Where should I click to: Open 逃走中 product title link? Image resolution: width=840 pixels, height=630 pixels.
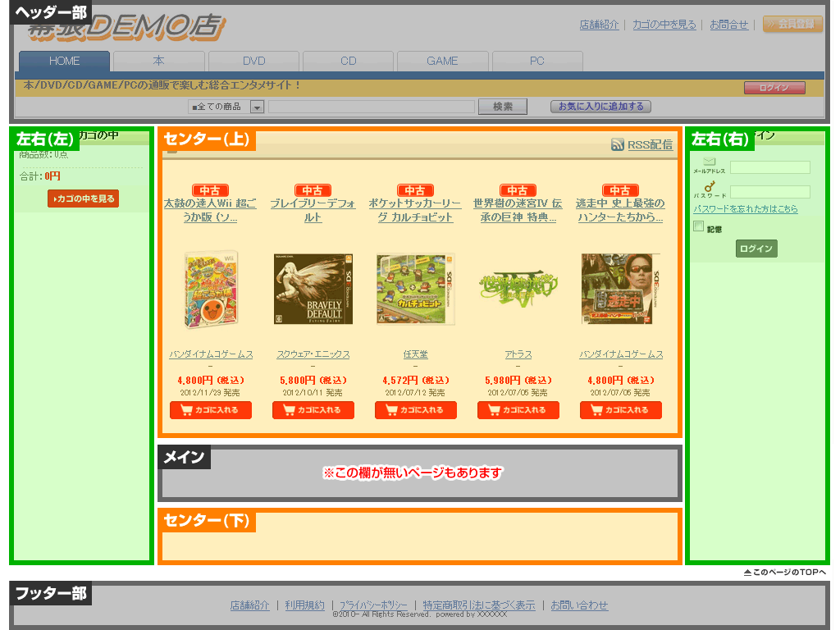(620, 211)
